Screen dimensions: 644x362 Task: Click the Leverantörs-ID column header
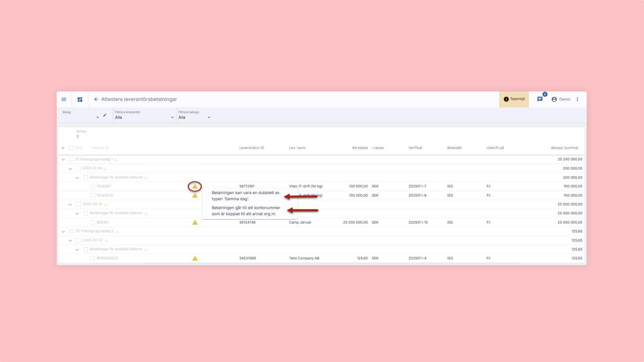252,148
